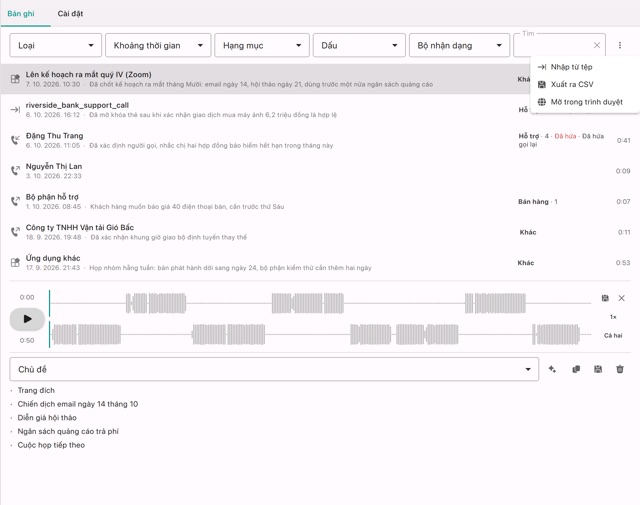The width and height of the screenshot is (640, 505).
Task: Select the Đặng Thu Trang call row
Action: point(320,140)
